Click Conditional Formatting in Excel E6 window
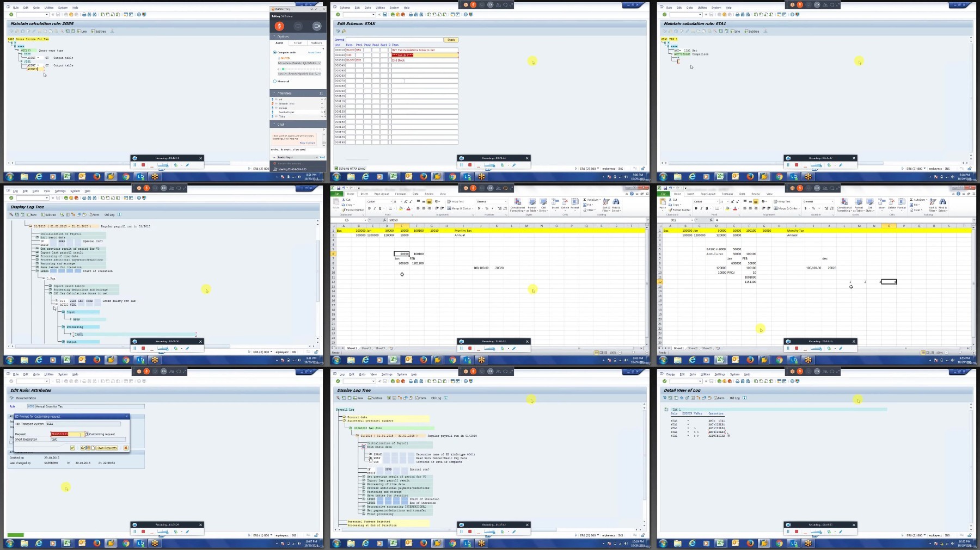Viewport: 980px width, 550px height. (517, 205)
